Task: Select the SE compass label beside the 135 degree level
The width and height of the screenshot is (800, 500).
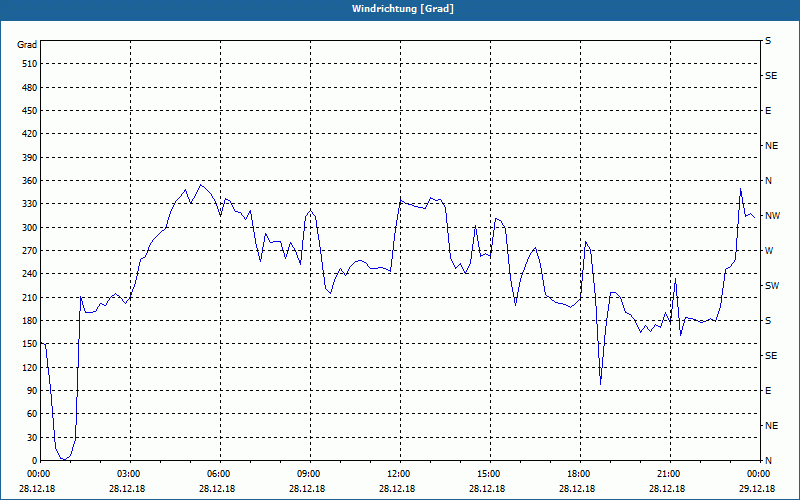Action: (771, 356)
